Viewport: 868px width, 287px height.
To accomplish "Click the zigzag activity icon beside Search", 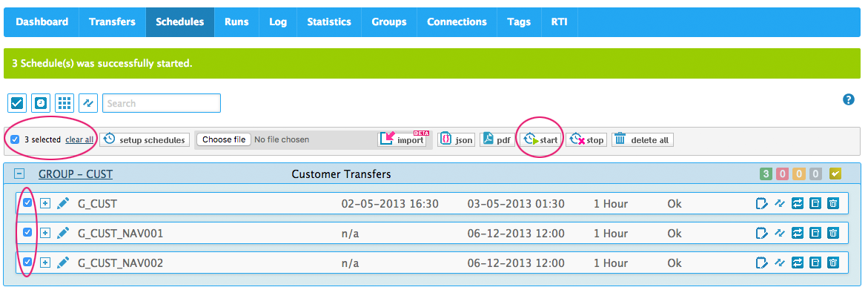I will pos(88,103).
